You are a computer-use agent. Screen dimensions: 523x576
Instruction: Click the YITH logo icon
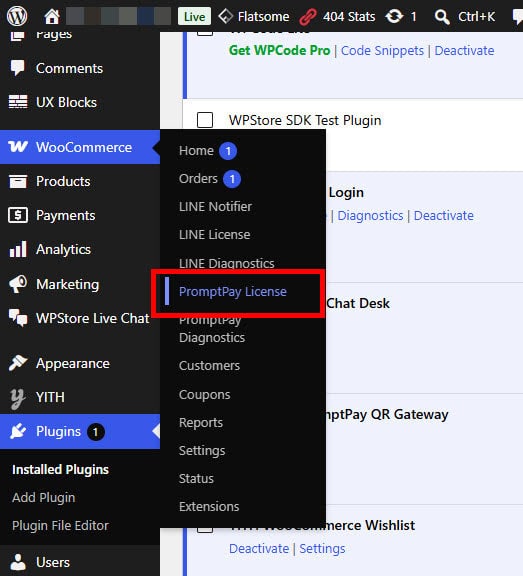tap(17, 398)
